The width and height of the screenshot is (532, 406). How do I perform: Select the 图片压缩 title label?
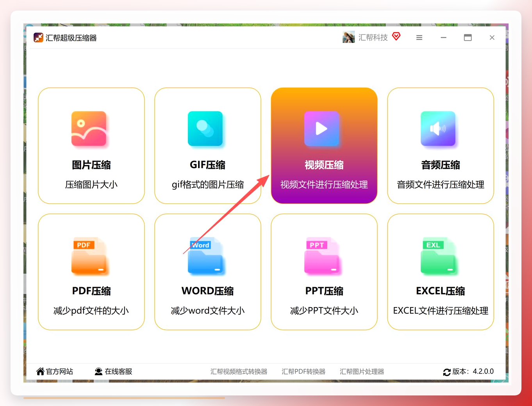(91, 165)
